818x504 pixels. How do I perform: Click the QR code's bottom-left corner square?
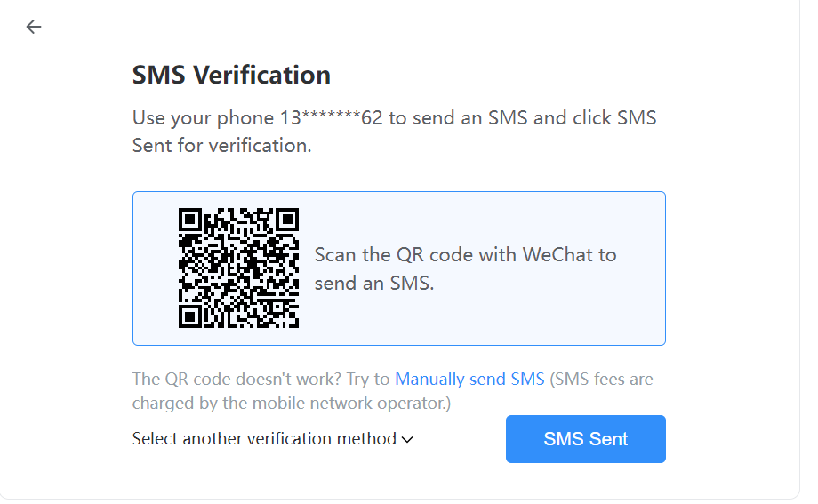(189, 316)
